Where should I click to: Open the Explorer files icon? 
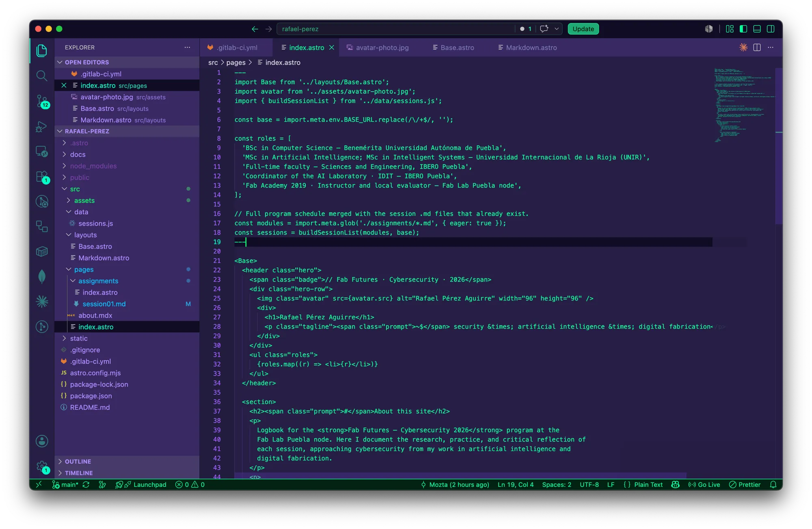(42, 51)
